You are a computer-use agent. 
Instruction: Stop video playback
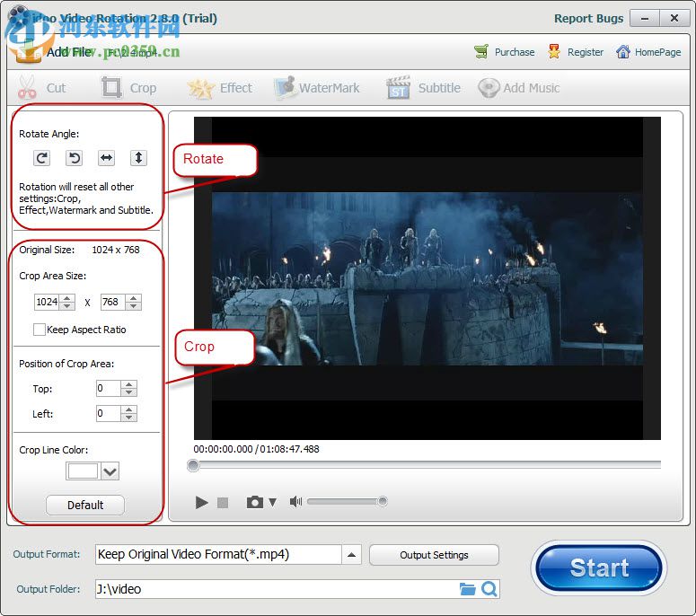pos(223,502)
